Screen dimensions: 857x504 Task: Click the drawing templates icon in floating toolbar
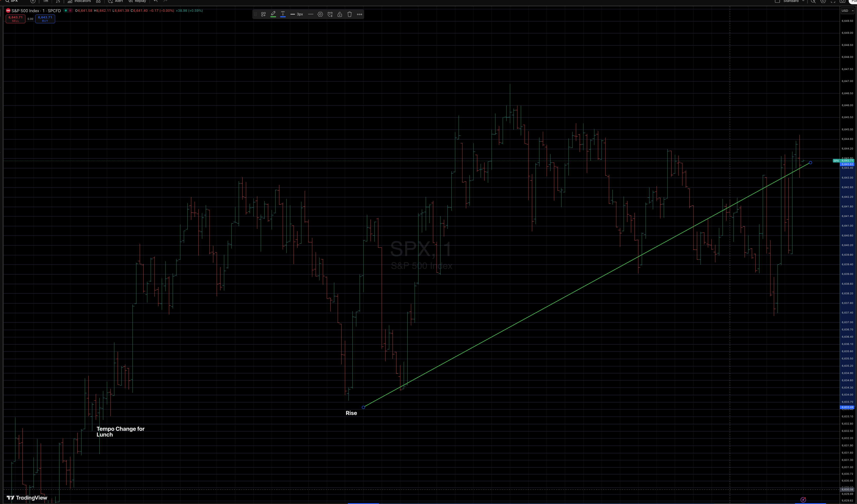point(263,14)
